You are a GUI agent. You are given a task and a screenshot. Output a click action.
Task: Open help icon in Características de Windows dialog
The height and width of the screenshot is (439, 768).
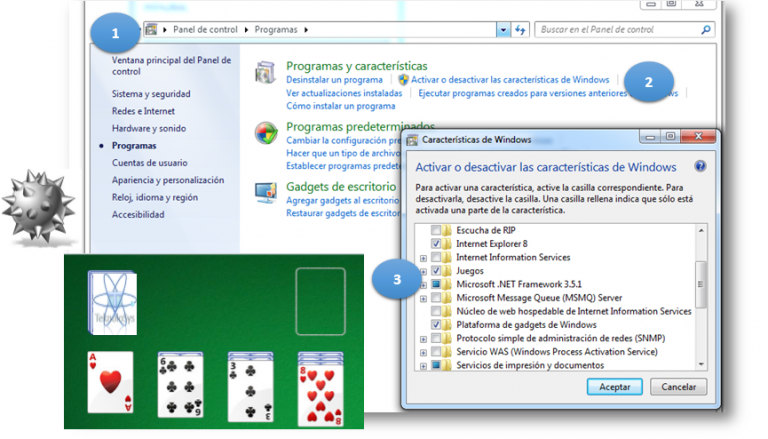(x=700, y=166)
